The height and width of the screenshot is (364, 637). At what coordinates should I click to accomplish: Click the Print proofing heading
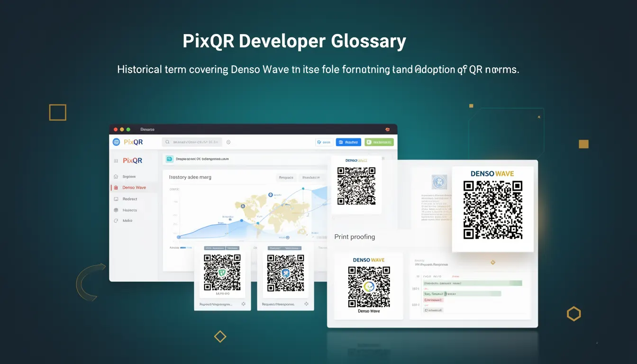click(355, 237)
